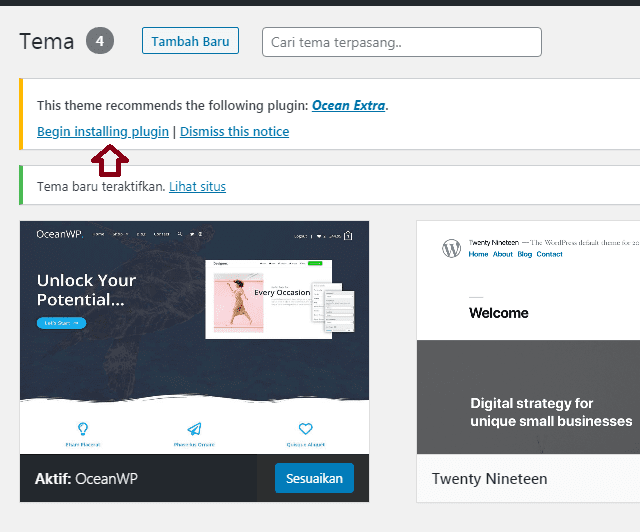Click About in Twenty Nineteen preview menu
This screenshot has width=640, height=532.
[x=503, y=254]
